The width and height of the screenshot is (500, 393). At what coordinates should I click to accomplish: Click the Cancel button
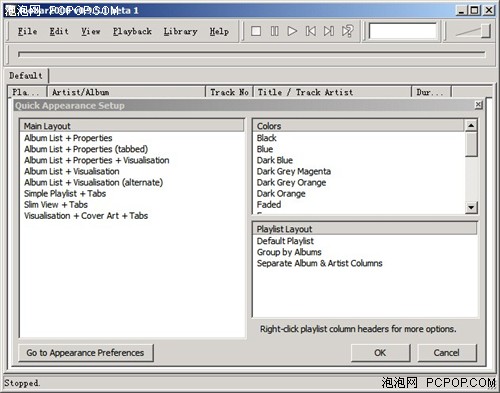(447, 353)
